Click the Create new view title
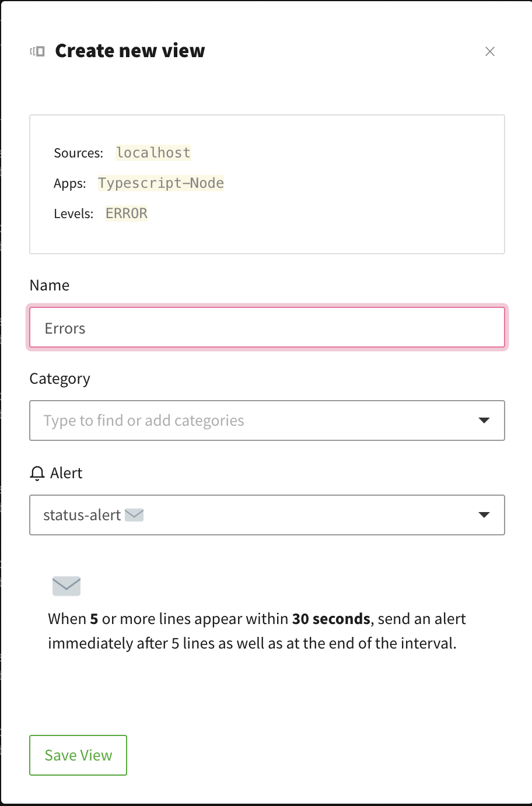Image resolution: width=532 pixels, height=806 pixels. [x=130, y=51]
